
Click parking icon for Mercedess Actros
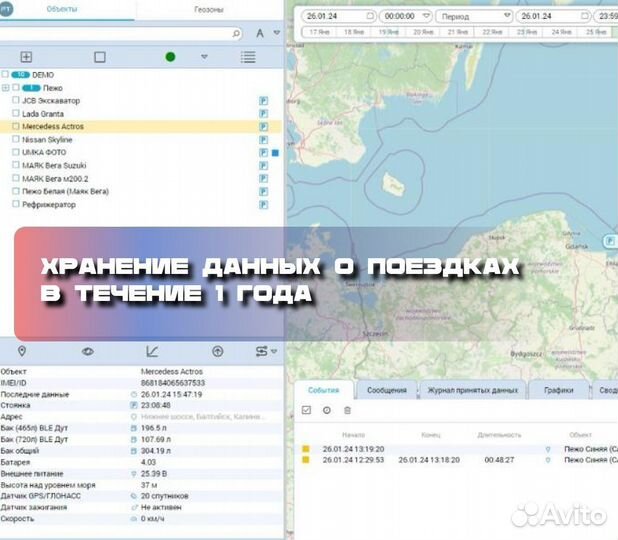(x=264, y=127)
